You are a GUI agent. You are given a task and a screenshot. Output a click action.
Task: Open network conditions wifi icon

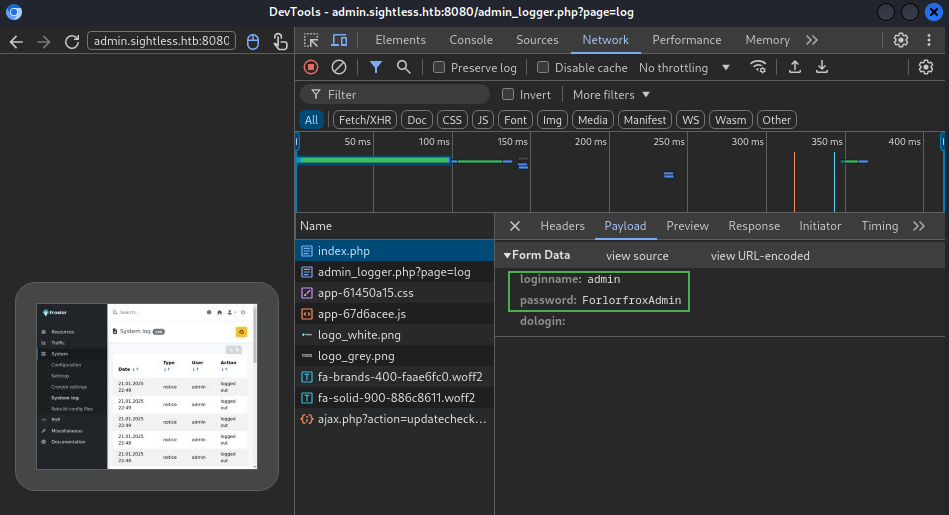758,67
